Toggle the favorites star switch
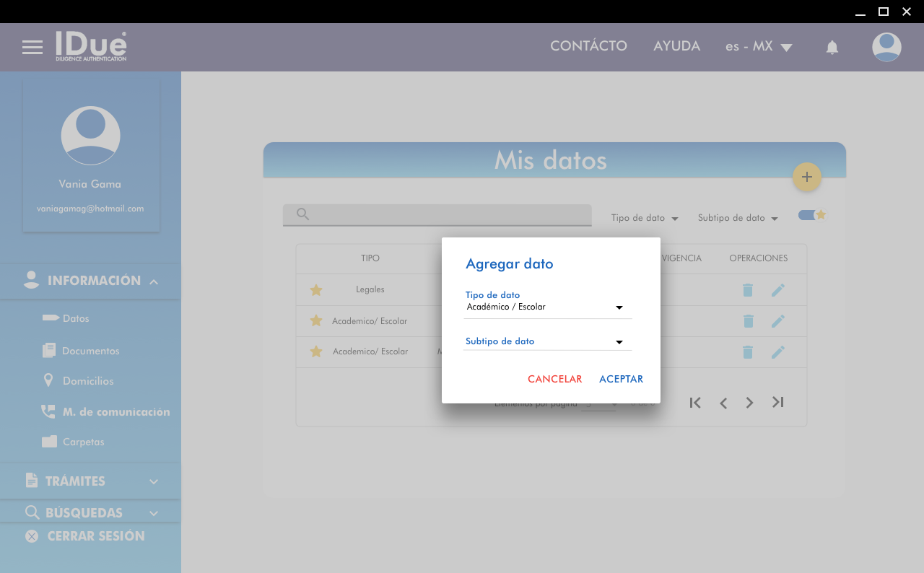Viewport: 924px width, 573px height. [x=811, y=215]
